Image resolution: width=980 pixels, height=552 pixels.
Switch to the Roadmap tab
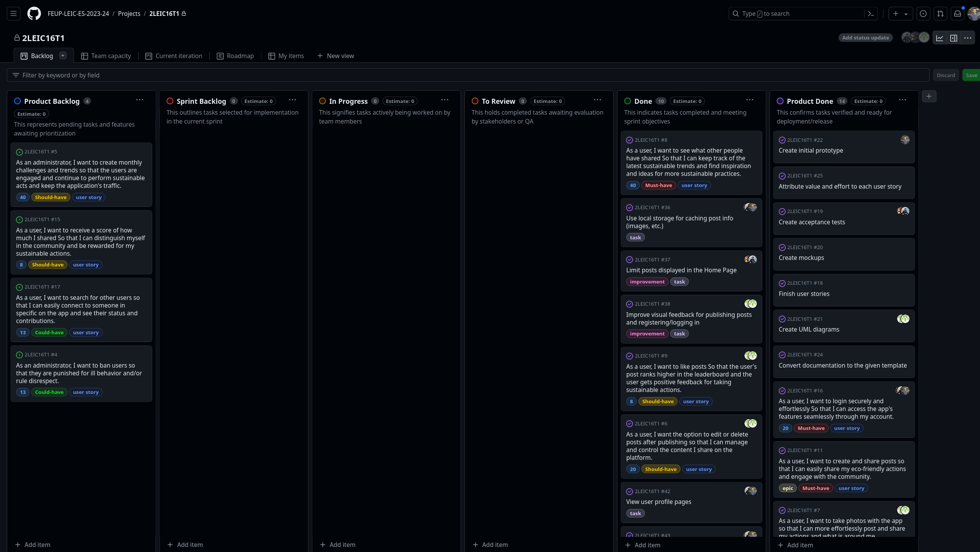click(x=236, y=56)
